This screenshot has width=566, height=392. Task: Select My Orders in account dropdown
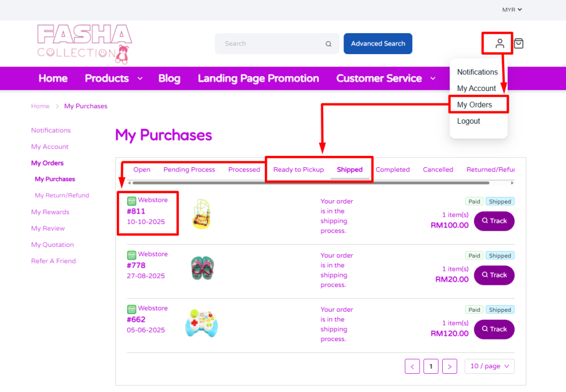[x=474, y=105]
